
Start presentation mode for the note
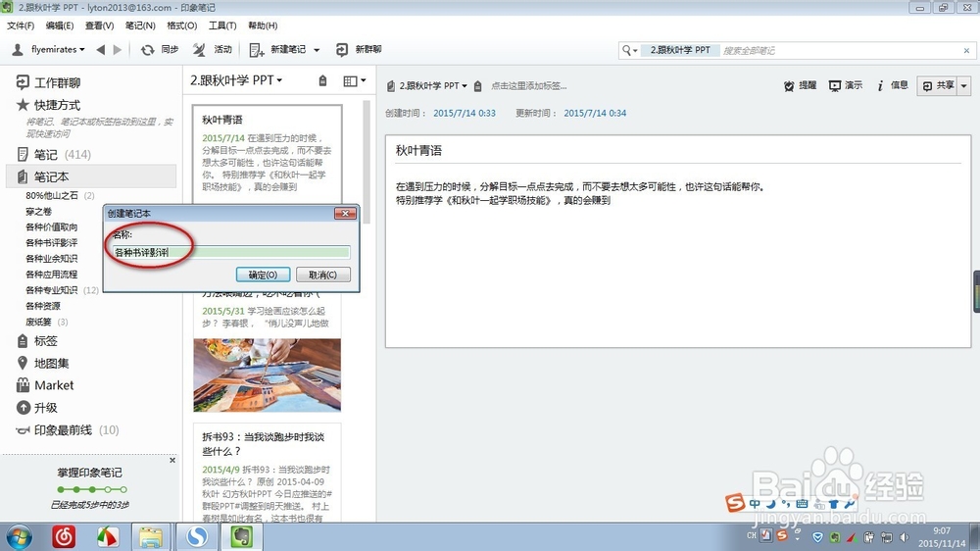(846, 85)
